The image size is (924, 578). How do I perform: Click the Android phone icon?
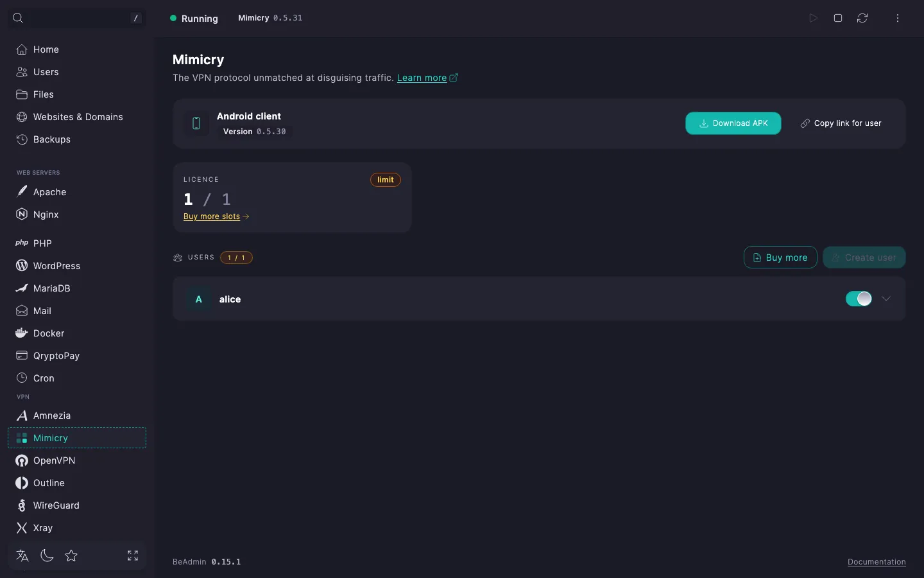(196, 123)
